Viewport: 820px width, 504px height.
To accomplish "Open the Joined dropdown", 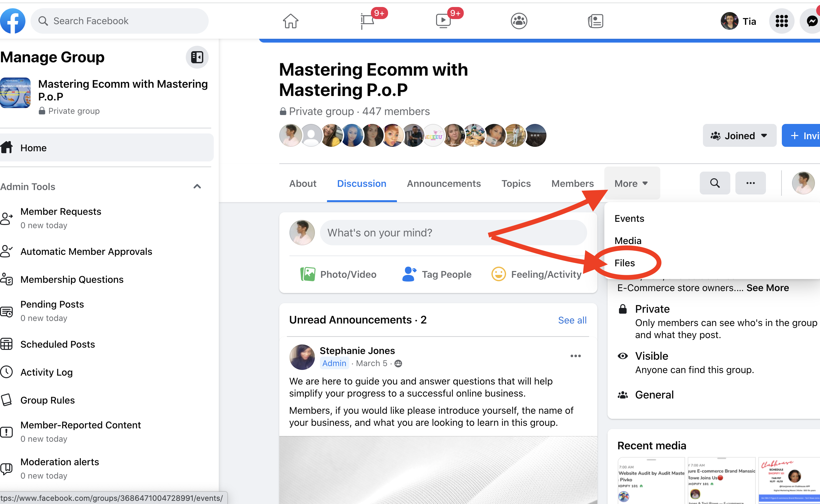I will click(x=740, y=136).
